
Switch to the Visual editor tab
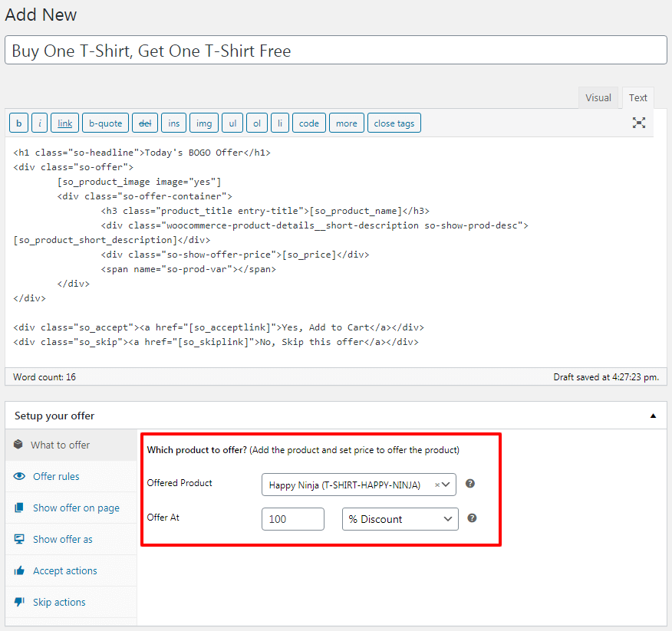(x=598, y=97)
